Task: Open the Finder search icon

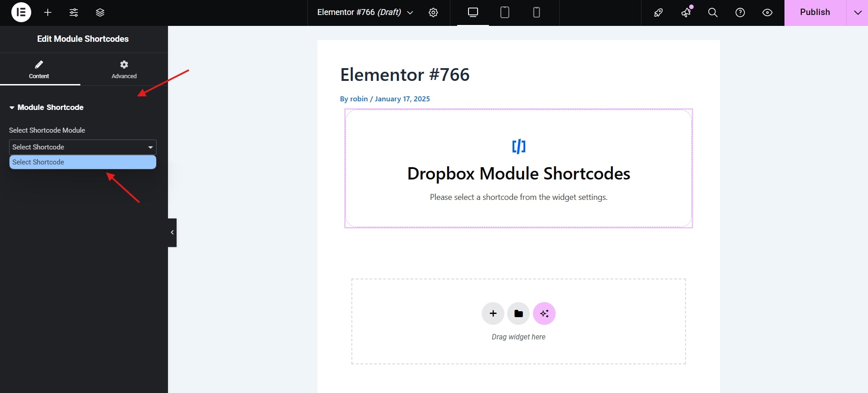Action: coord(713,13)
